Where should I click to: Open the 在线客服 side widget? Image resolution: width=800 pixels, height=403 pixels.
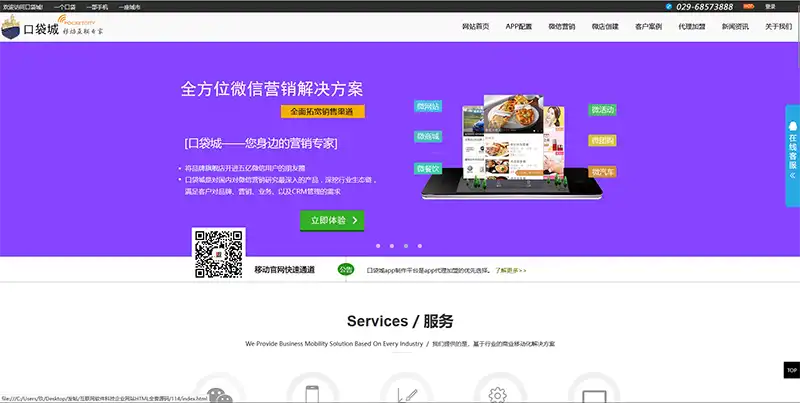pyautogui.click(x=792, y=153)
